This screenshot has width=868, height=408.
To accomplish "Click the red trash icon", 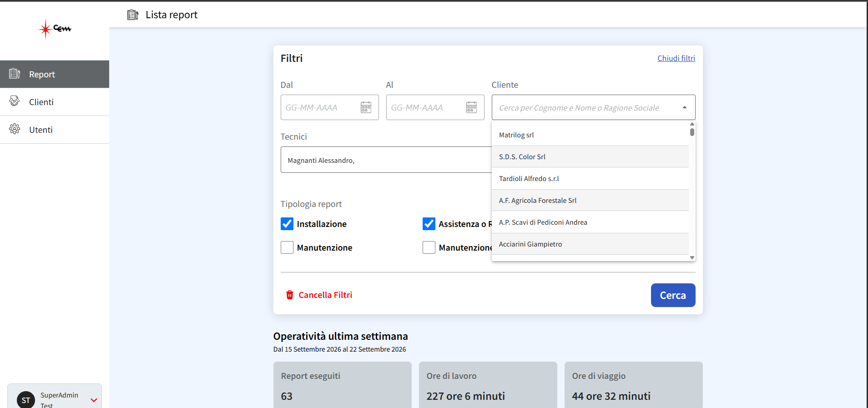I will (x=290, y=295).
